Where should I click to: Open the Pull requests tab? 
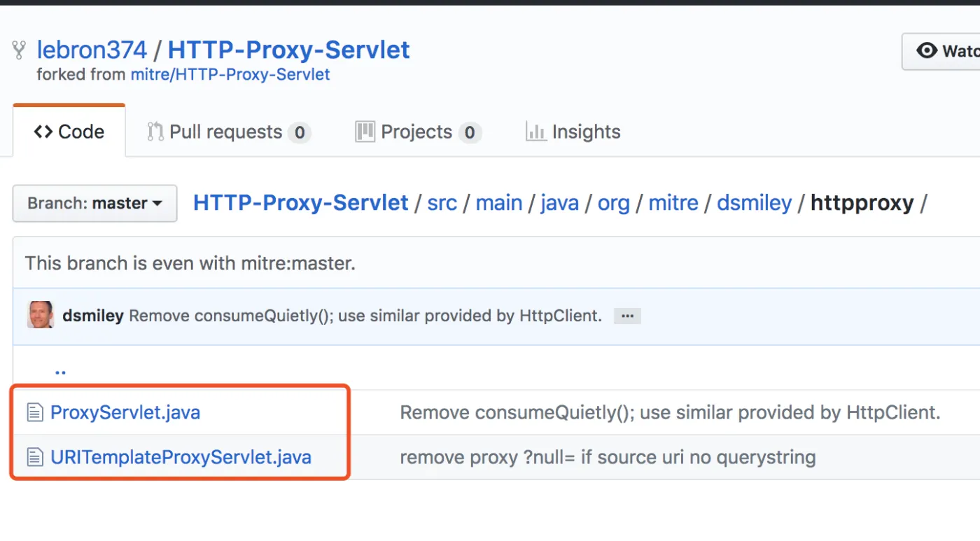click(x=228, y=132)
